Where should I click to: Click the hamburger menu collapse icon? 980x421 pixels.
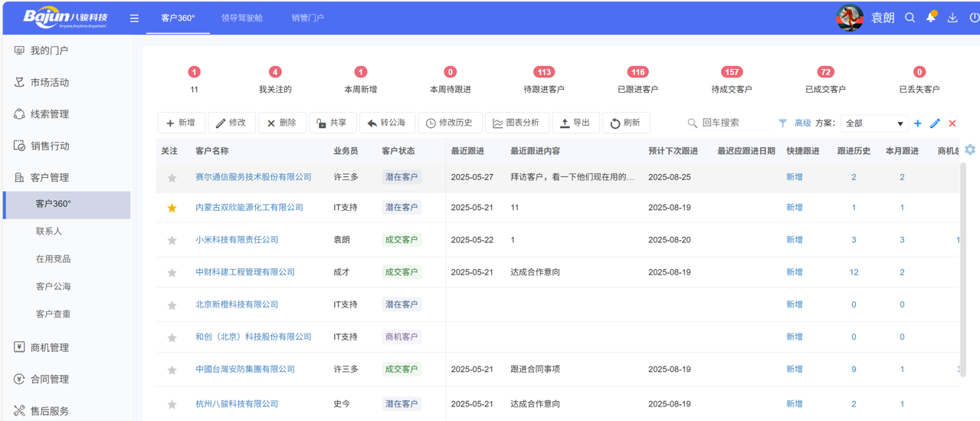coord(134,18)
